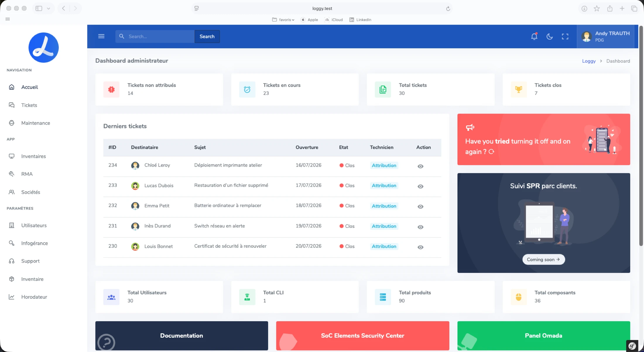
Task: Open the notifications bell
Action: [x=534, y=36]
